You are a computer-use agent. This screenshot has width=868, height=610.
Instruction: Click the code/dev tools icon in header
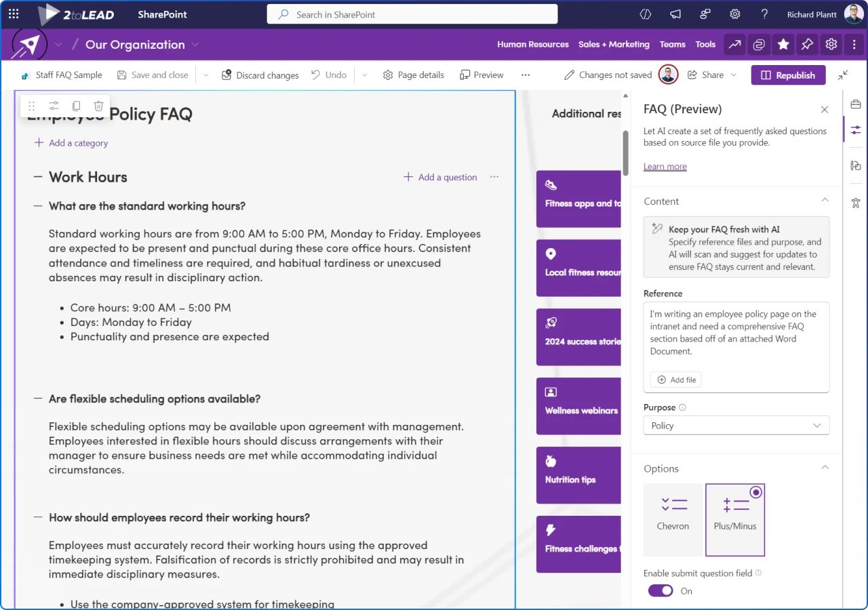click(x=646, y=14)
